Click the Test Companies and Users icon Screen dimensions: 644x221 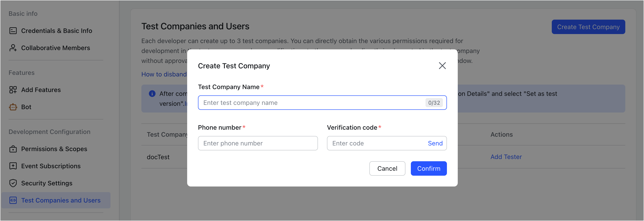click(13, 200)
